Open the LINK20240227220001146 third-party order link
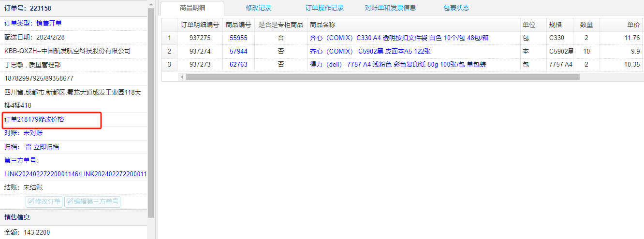Viewport: 644px width, 239px height. click(x=42, y=174)
